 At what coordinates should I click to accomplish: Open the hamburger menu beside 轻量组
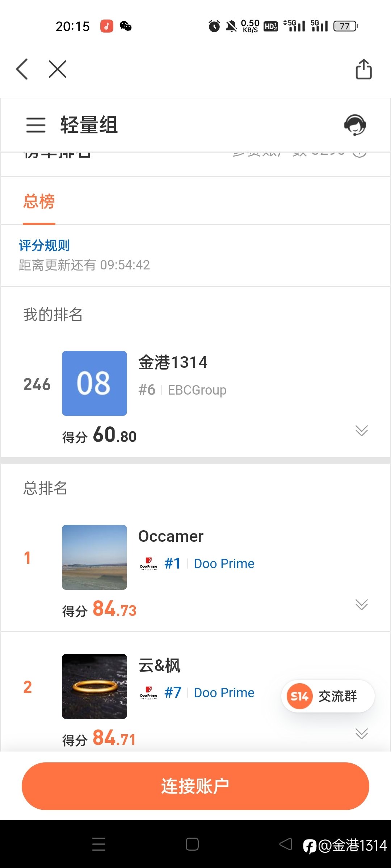pyautogui.click(x=36, y=125)
